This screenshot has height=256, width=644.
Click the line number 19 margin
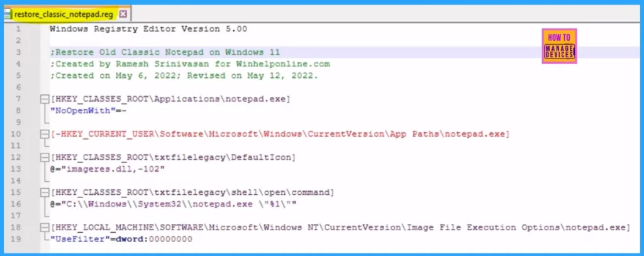(x=16, y=239)
